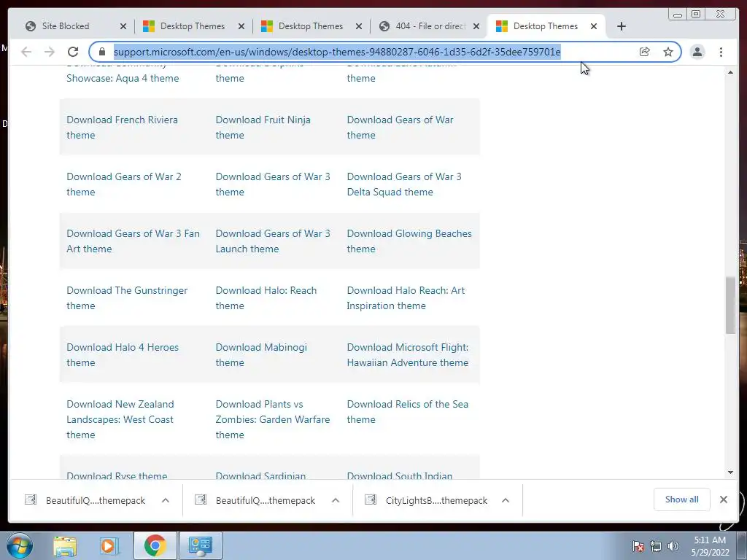Open a new tab with the plus button
The image size is (747, 560).
[622, 26]
